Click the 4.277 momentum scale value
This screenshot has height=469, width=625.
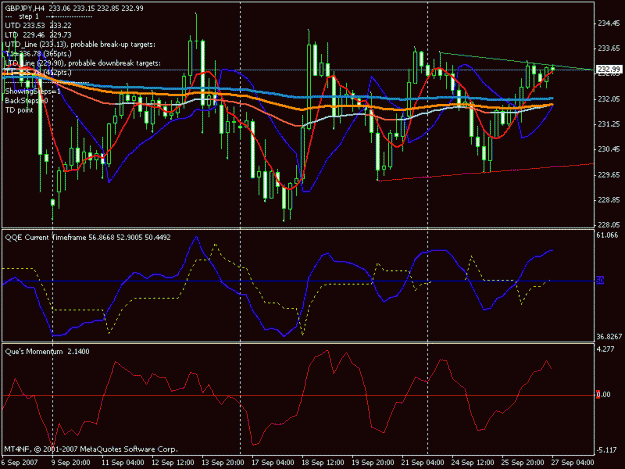pyautogui.click(x=606, y=349)
